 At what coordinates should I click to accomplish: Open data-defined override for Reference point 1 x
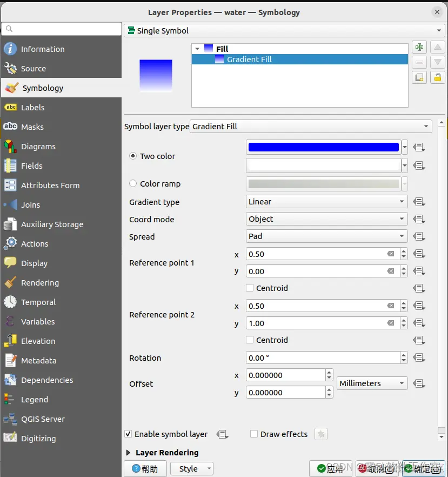419,254
